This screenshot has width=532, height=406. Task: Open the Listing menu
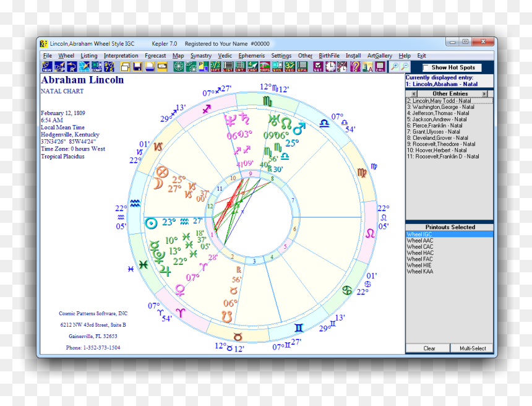click(89, 56)
